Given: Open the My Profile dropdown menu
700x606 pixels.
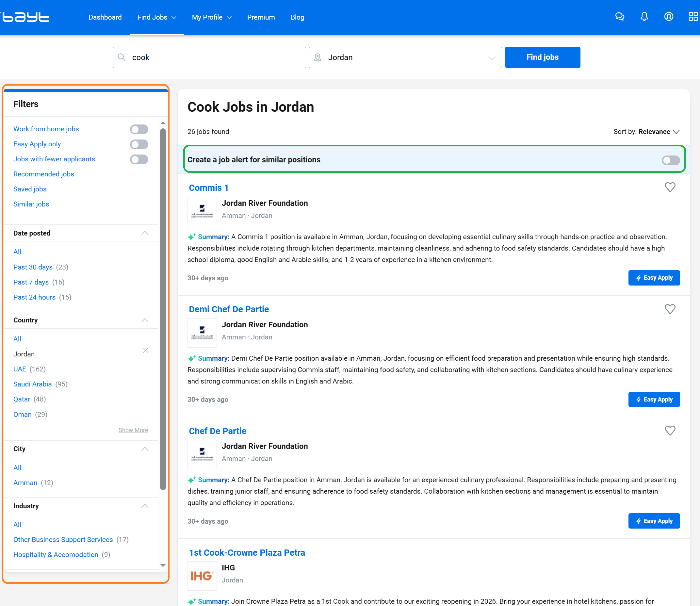Looking at the screenshot, I should 212,17.
